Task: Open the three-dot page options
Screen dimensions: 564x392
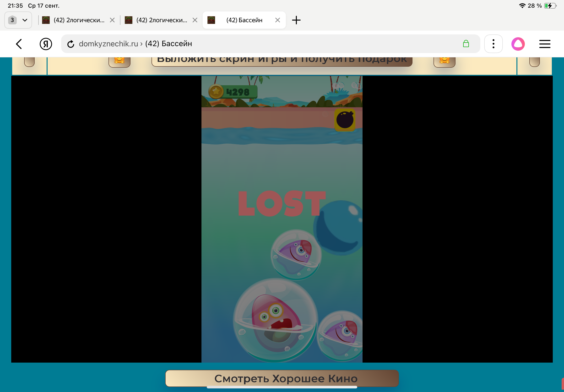Action: (x=493, y=44)
